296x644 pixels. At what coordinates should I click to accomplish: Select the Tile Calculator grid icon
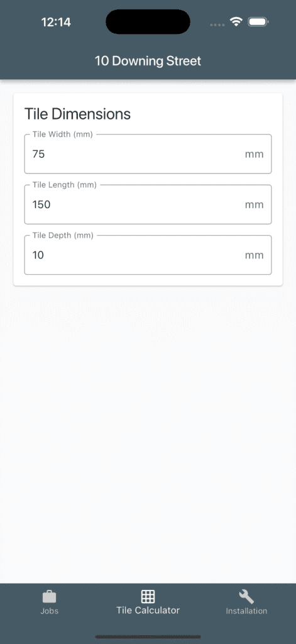[148, 596]
